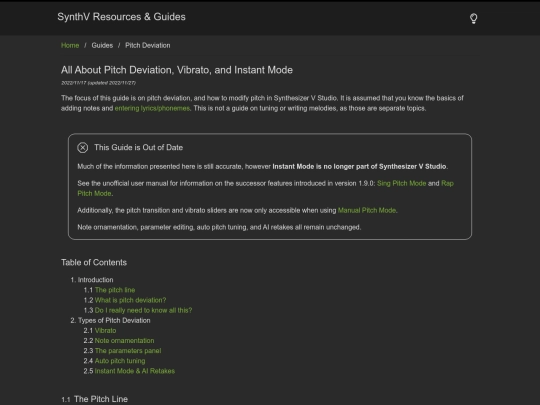This screenshot has width=540, height=405.
Task: Click the Table of Contents heading
Action: coord(94,262)
